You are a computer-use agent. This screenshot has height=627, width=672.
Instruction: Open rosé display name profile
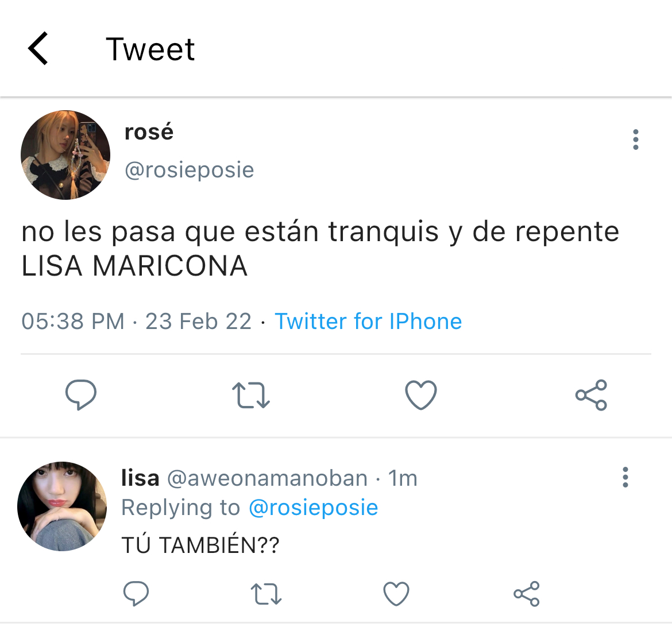149,131
